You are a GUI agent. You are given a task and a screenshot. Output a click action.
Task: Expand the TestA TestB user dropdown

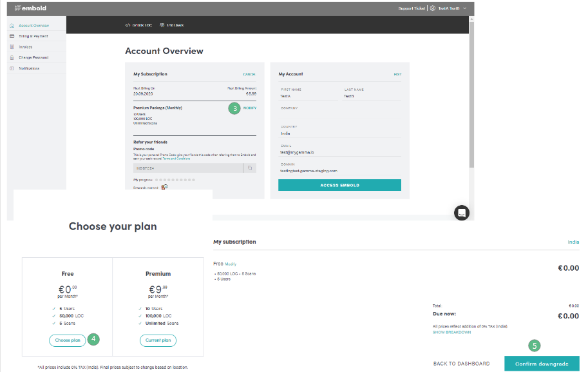[464, 8]
